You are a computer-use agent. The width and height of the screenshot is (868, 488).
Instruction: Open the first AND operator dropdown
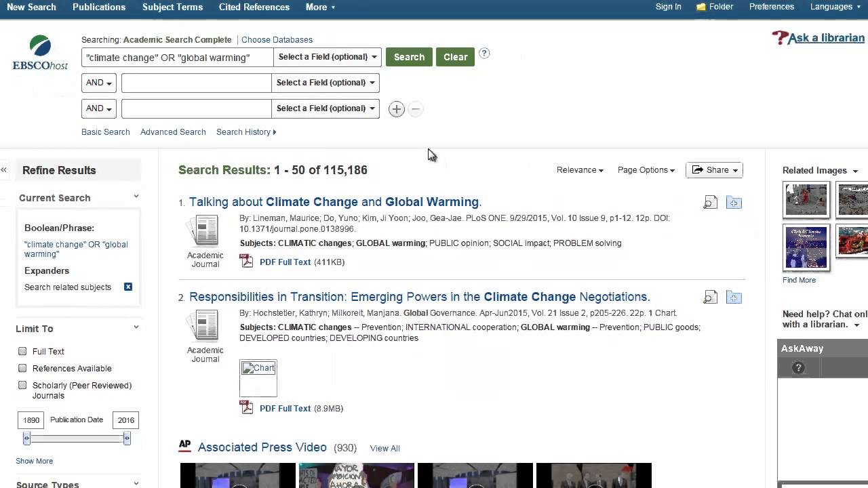(x=99, y=83)
